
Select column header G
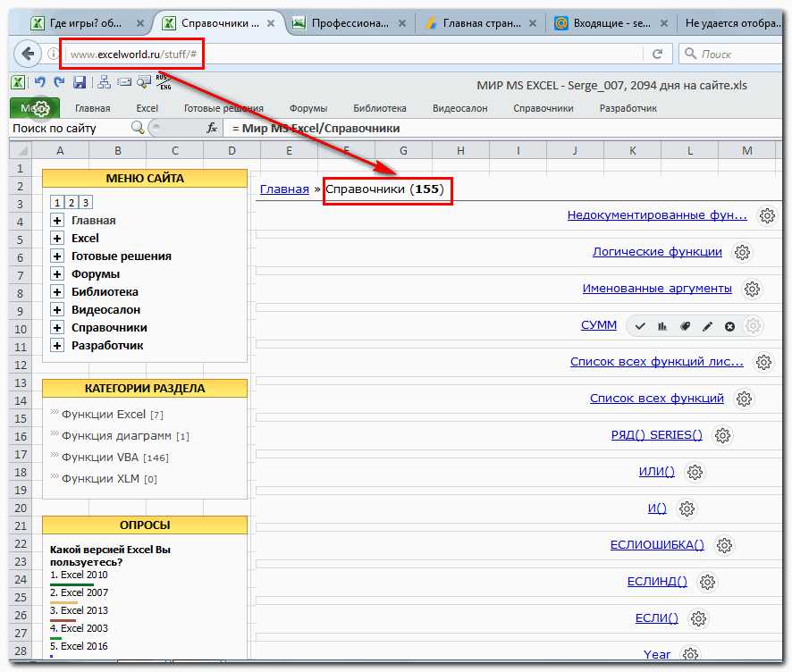(x=403, y=150)
